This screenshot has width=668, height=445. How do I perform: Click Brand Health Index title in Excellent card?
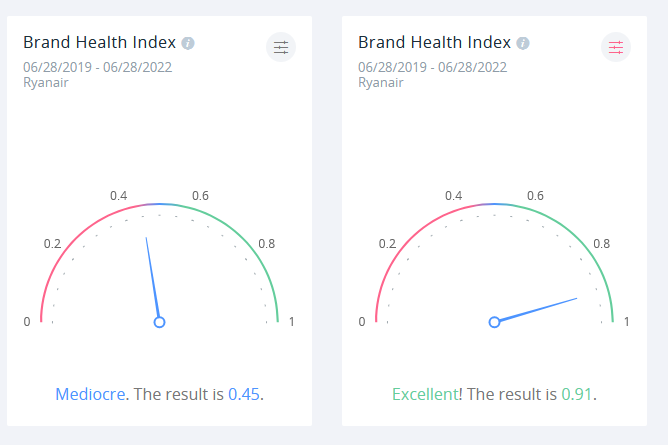(x=434, y=42)
